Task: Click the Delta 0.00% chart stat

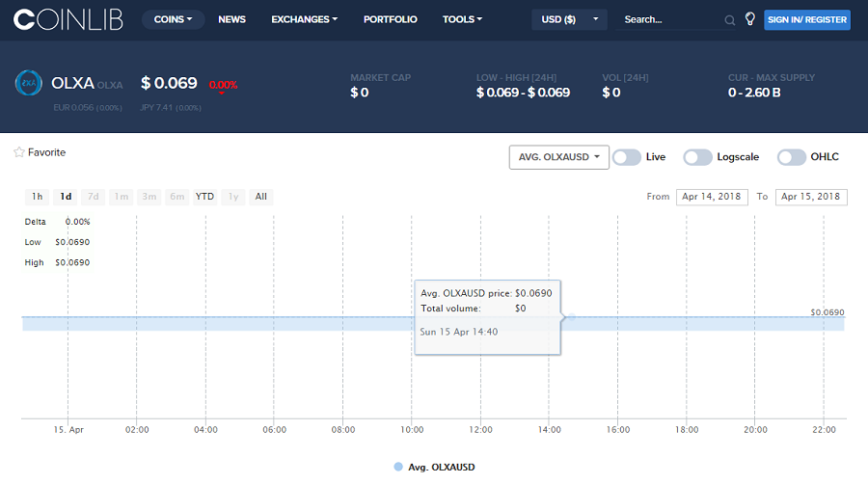Action: 57,222
